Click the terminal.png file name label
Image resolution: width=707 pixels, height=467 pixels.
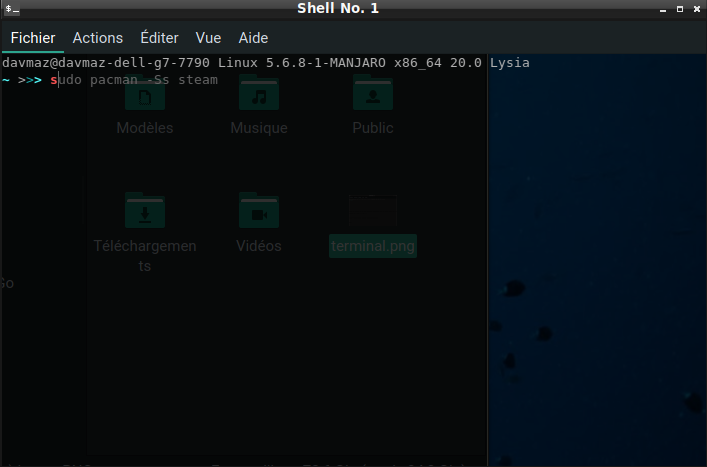(373, 246)
